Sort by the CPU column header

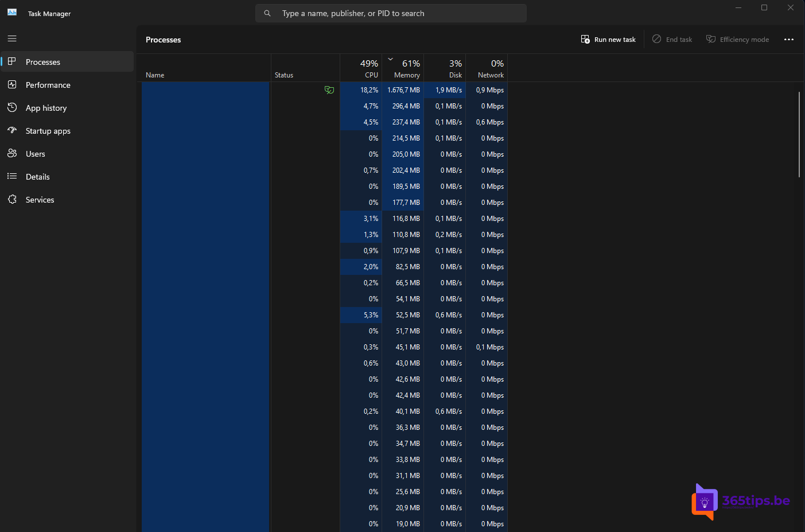[361, 68]
